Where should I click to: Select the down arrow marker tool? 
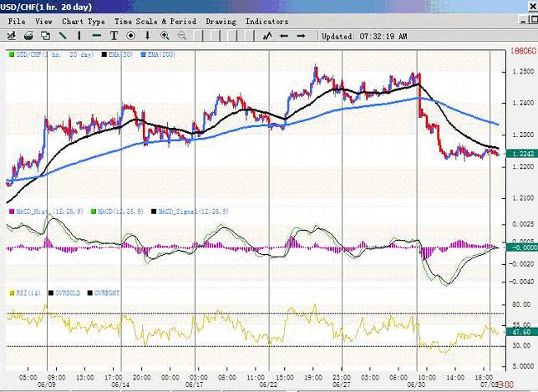coord(148,36)
